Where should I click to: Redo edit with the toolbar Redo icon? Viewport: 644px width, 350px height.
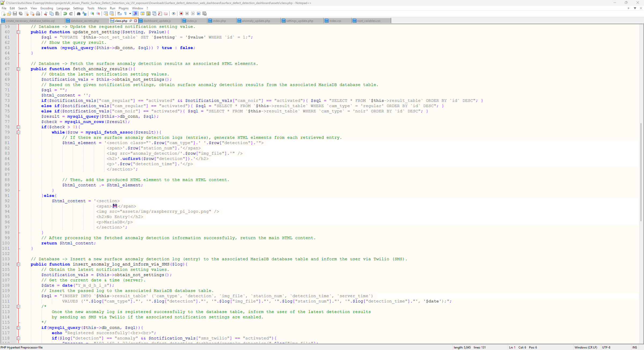click(71, 14)
